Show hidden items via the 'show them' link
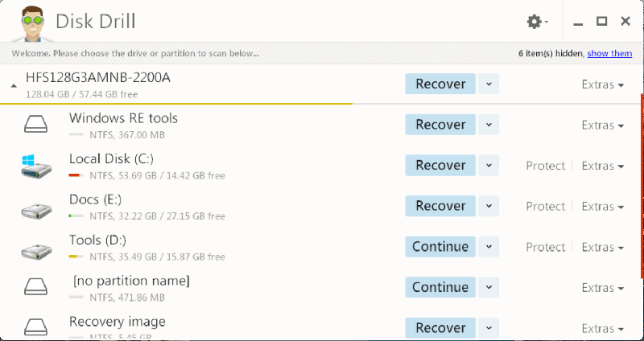644x341 pixels. pyautogui.click(x=609, y=53)
